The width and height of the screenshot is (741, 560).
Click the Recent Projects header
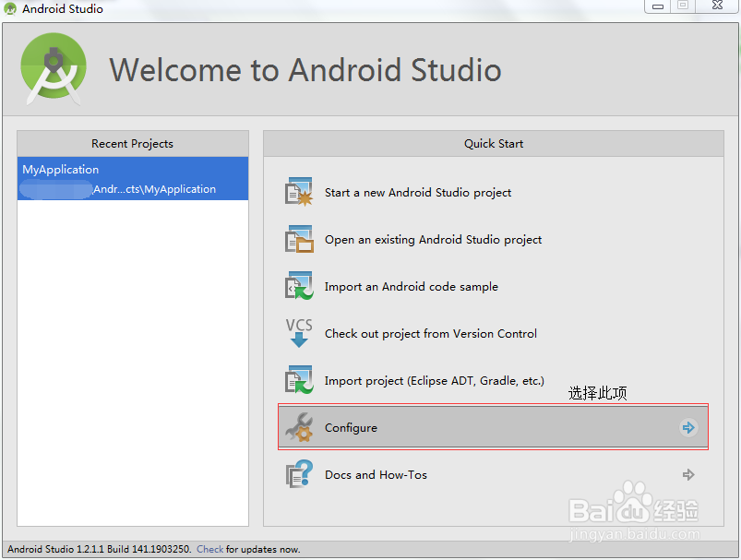click(132, 144)
